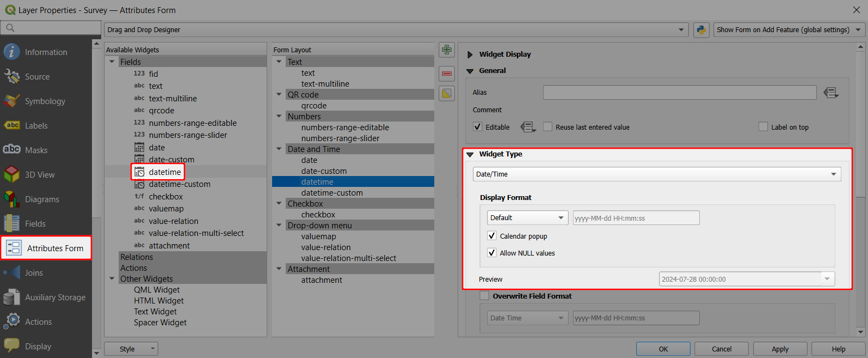This screenshot has height=358, width=868.
Task: Select QML Widget in Other Widgets
Action: [x=157, y=289]
